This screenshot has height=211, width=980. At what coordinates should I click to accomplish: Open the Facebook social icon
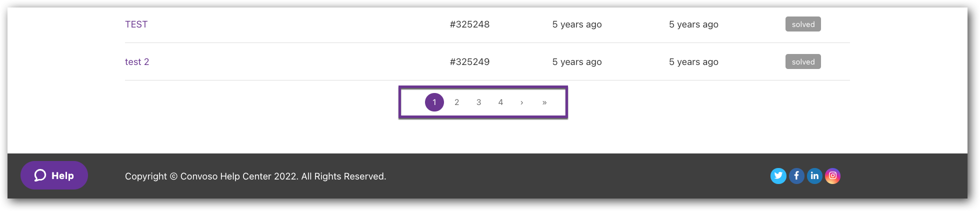point(796,176)
